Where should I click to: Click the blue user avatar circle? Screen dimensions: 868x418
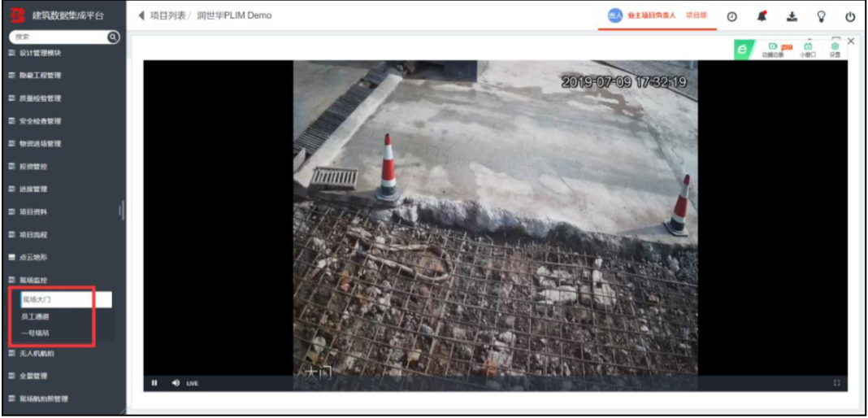(x=615, y=15)
